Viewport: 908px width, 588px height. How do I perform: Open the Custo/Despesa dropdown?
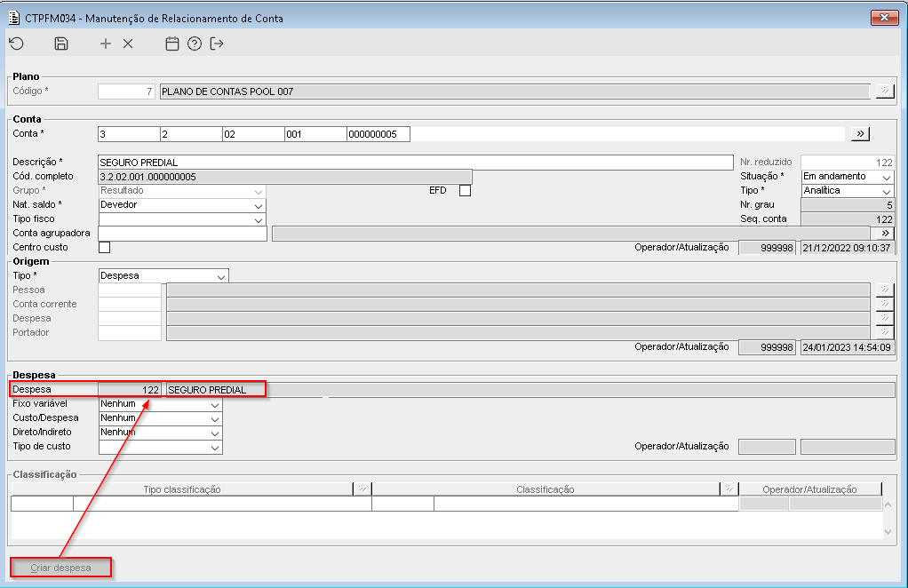161,417
